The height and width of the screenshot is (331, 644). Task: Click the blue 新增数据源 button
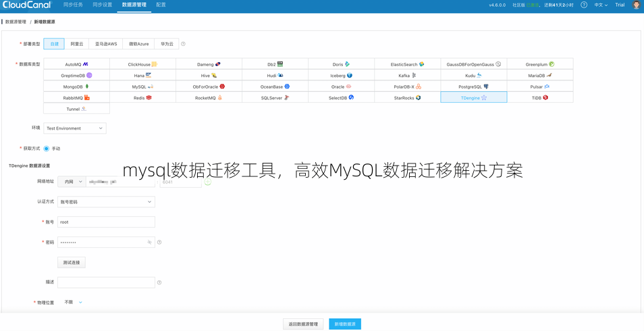[345, 324]
